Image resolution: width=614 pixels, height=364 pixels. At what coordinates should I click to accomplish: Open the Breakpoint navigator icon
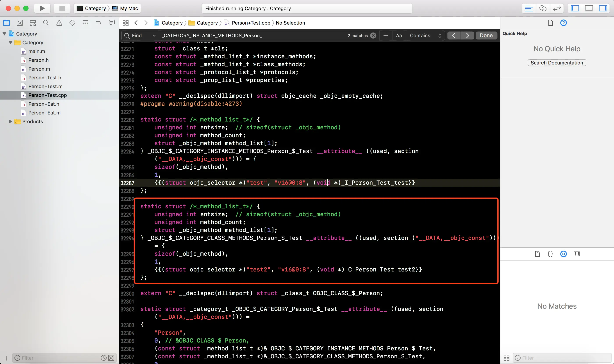click(x=98, y=23)
